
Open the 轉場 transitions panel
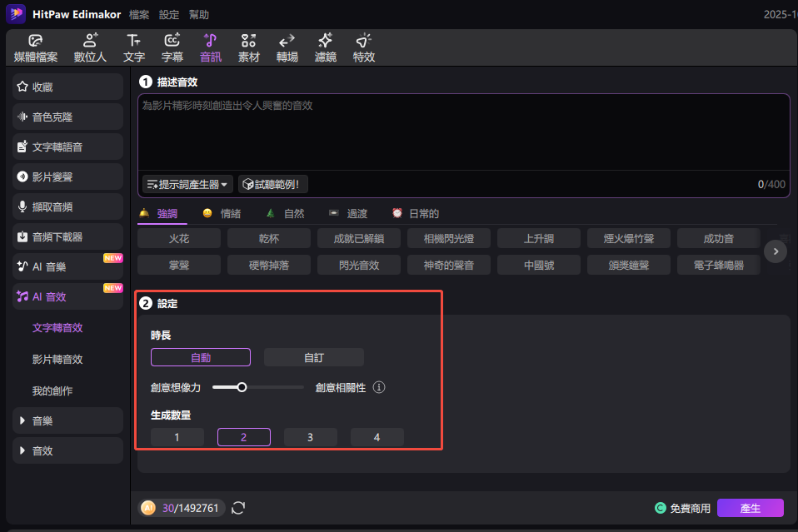tap(287, 48)
